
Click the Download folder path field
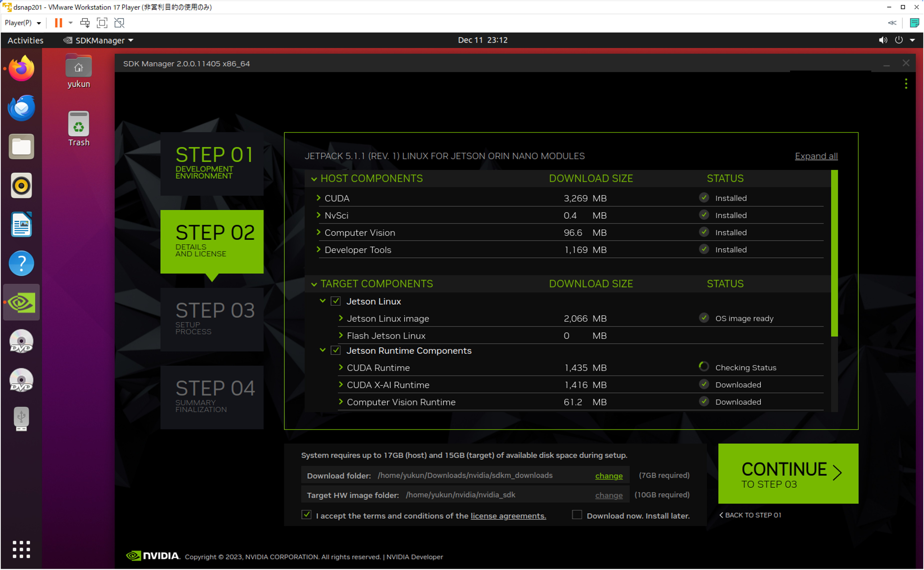[465, 475]
